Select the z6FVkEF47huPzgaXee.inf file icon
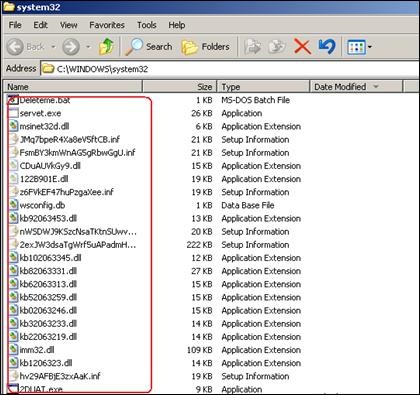The width and height of the screenshot is (420, 395). click(x=13, y=192)
